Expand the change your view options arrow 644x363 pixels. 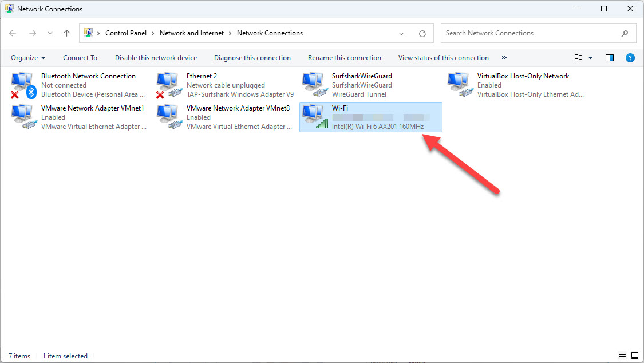[590, 58]
